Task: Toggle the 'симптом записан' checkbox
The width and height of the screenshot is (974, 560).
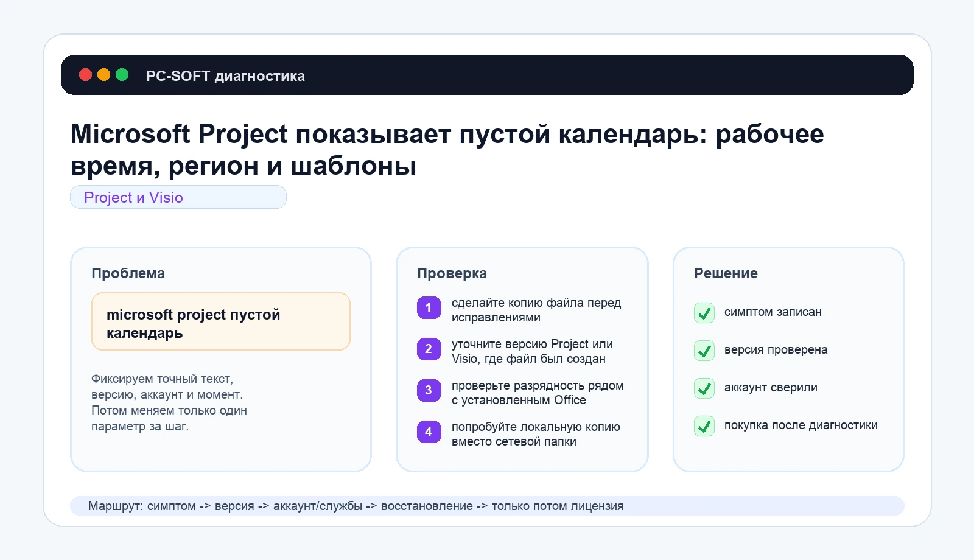Action: (x=704, y=313)
